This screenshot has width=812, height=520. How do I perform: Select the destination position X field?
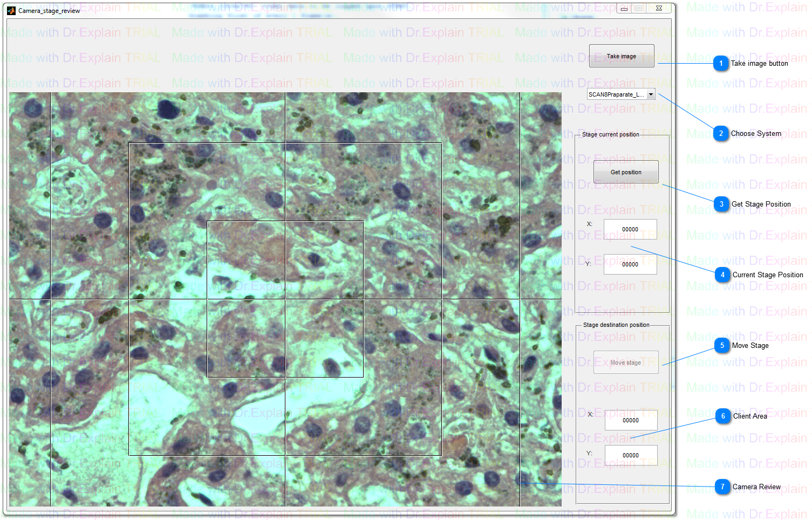point(631,420)
